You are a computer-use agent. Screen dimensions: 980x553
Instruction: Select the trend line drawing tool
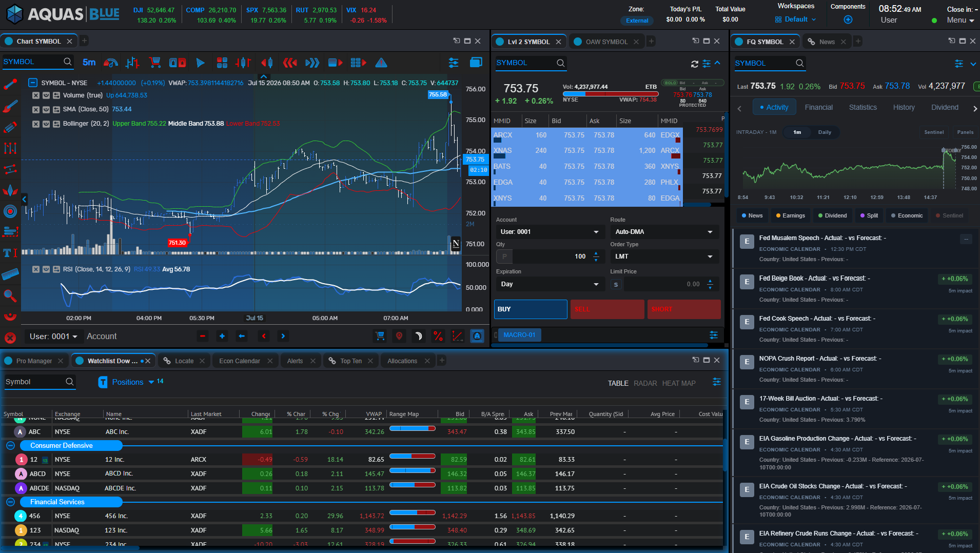point(10,84)
